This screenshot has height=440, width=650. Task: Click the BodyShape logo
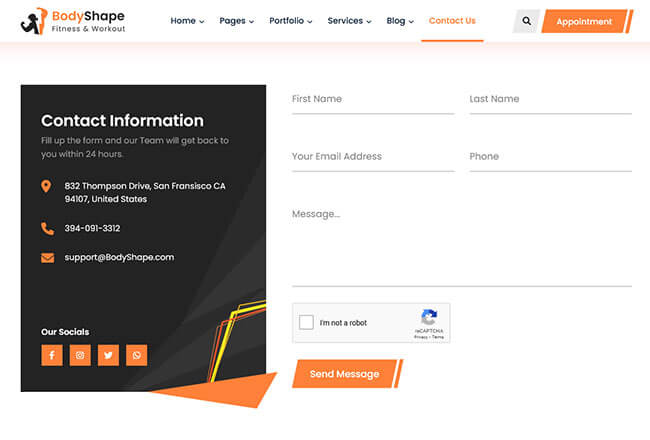click(72, 21)
